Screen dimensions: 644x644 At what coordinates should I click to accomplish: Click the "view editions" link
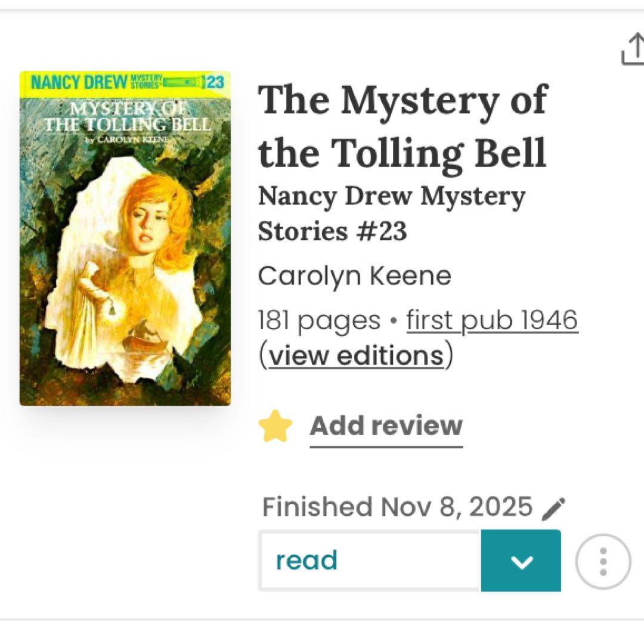click(x=356, y=355)
